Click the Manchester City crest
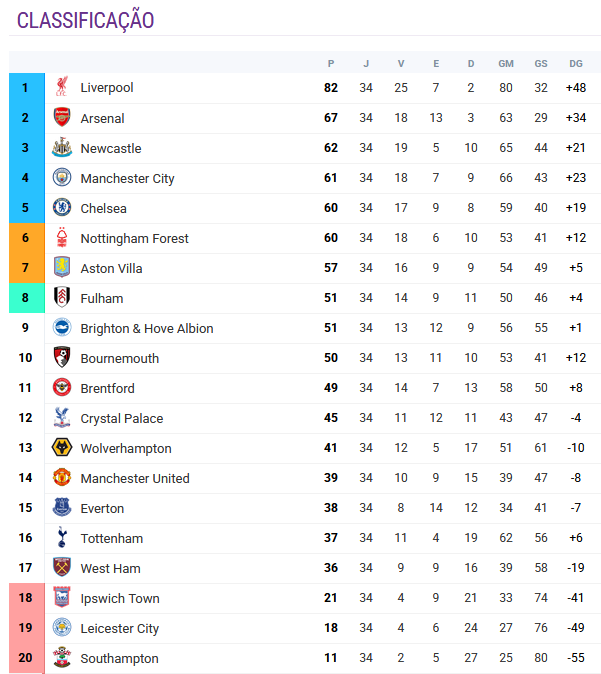 [x=62, y=178]
